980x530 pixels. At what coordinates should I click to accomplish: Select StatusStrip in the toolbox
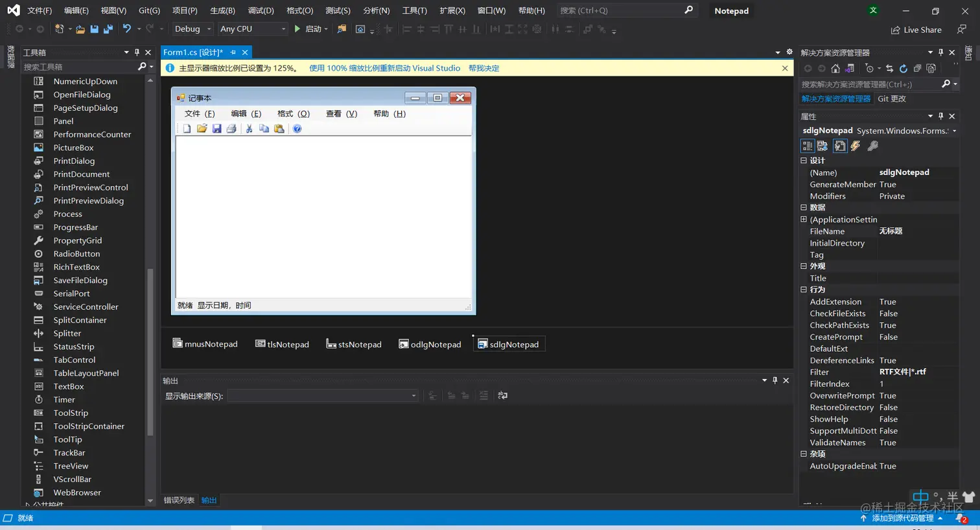[73, 347]
